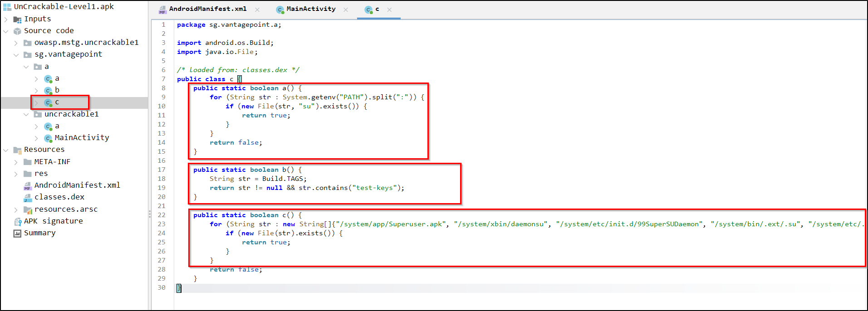Open the res folder item

(41, 174)
